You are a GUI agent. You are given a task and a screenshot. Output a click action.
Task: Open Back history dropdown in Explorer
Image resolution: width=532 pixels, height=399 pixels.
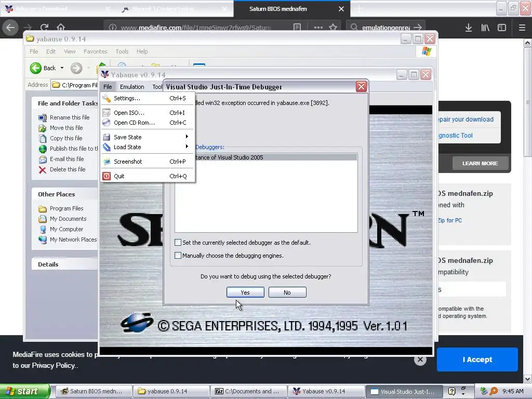(x=62, y=68)
